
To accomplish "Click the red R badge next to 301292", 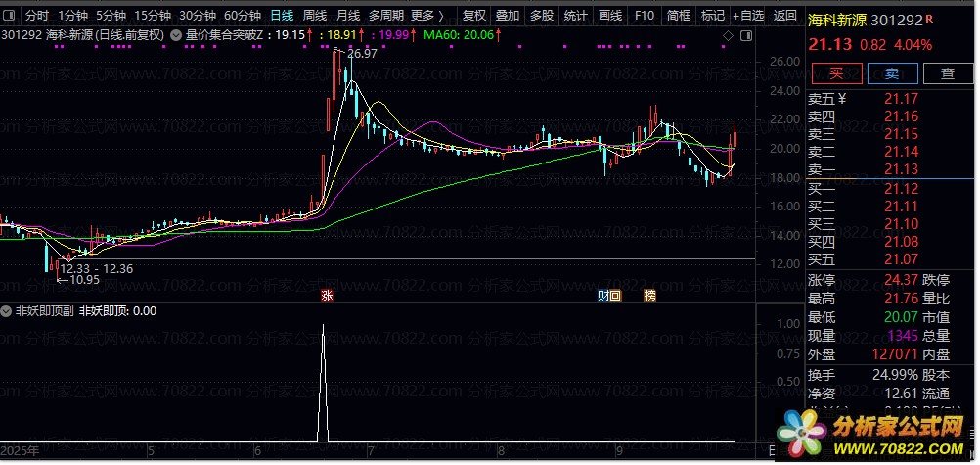I will (x=929, y=19).
